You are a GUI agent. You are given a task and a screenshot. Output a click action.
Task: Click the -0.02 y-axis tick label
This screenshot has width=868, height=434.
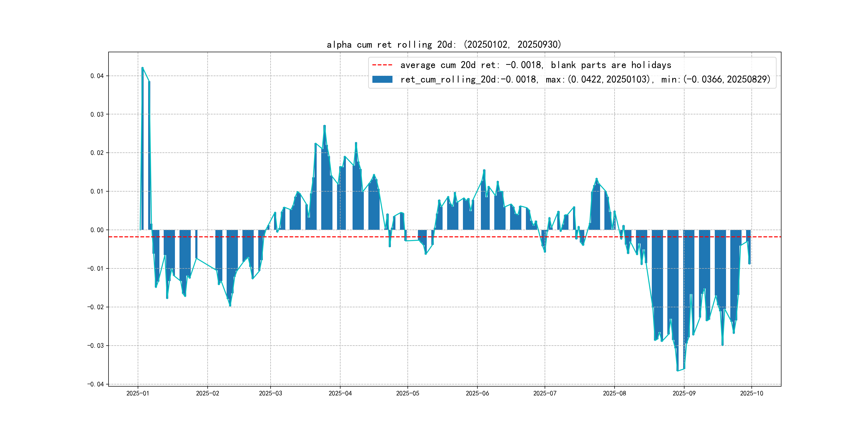click(95, 307)
